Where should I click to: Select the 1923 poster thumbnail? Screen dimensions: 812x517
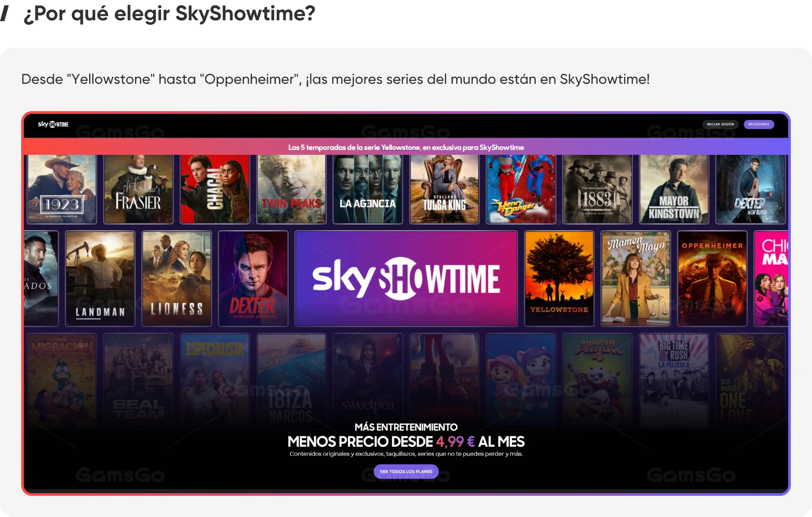pyautogui.click(x=62, y=189)
